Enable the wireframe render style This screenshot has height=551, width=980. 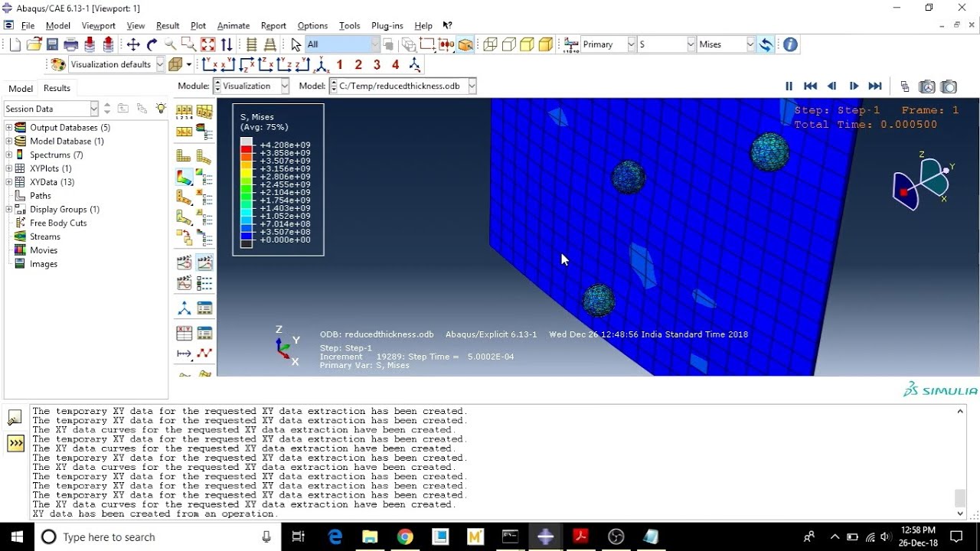click(490, 44)
